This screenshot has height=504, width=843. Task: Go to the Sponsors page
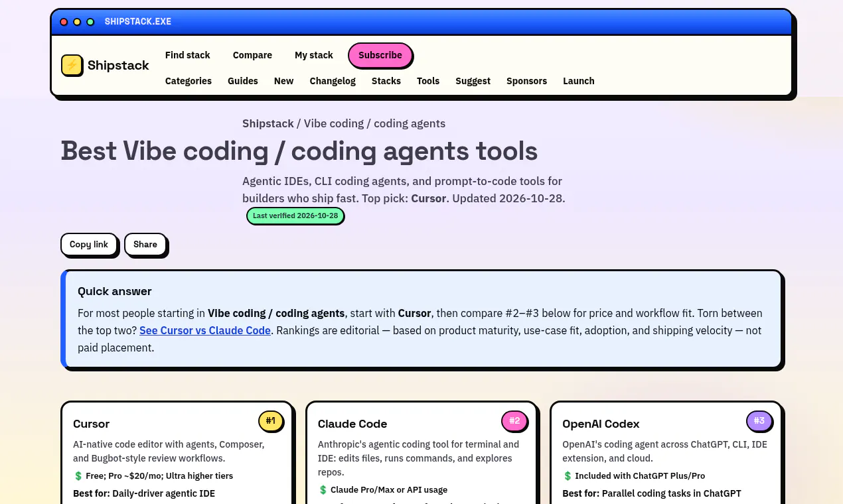coord(527,81)
